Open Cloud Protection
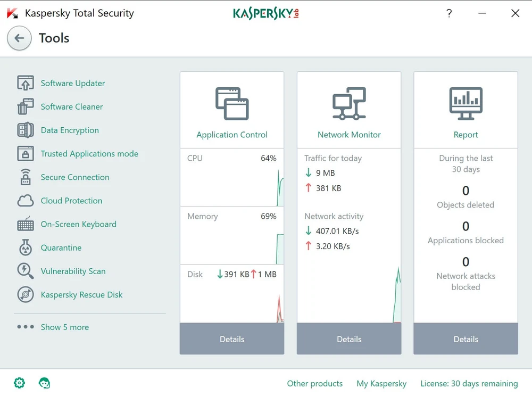The image size is (532, 396). pos(70,201)
